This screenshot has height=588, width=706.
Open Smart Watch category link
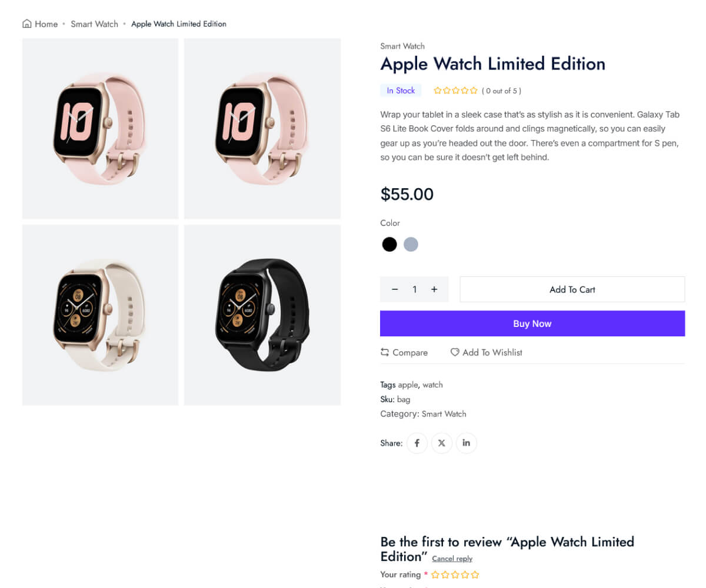click(444, 414)
